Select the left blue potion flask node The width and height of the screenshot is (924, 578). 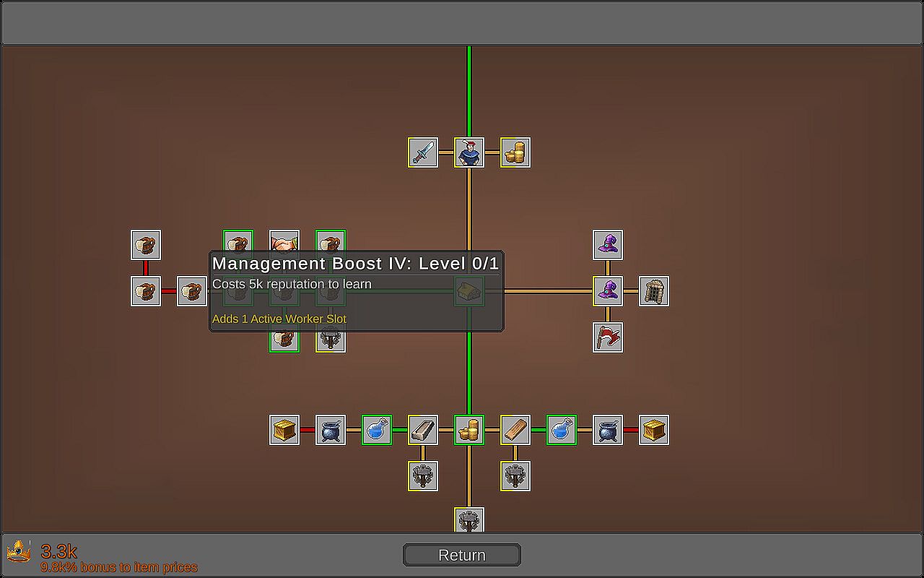(377, 430)
